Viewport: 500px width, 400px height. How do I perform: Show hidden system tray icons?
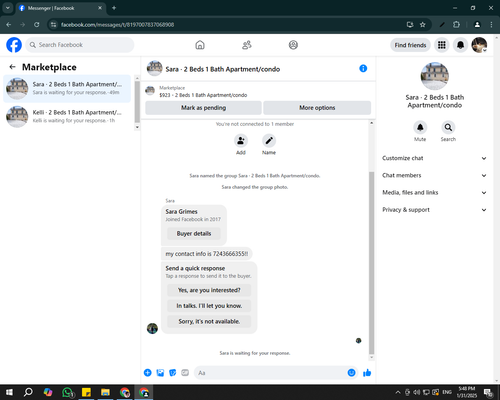coord(398,392)
